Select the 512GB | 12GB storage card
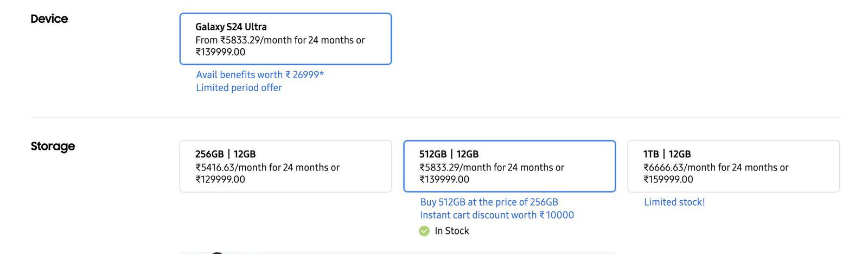This screenshot has height=254, width=868. click(x=509, y=166)
